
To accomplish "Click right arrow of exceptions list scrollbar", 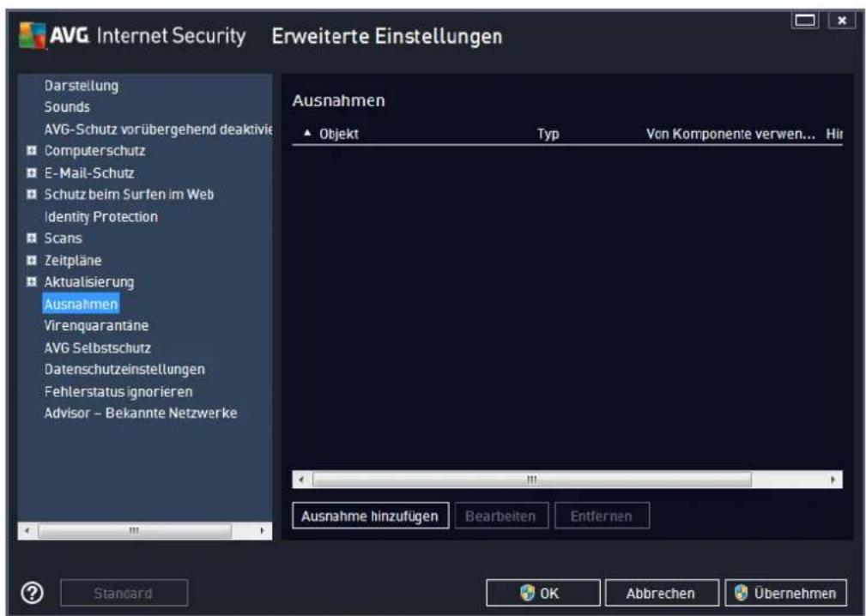I will pyautogui.click(x=833, y=480).
